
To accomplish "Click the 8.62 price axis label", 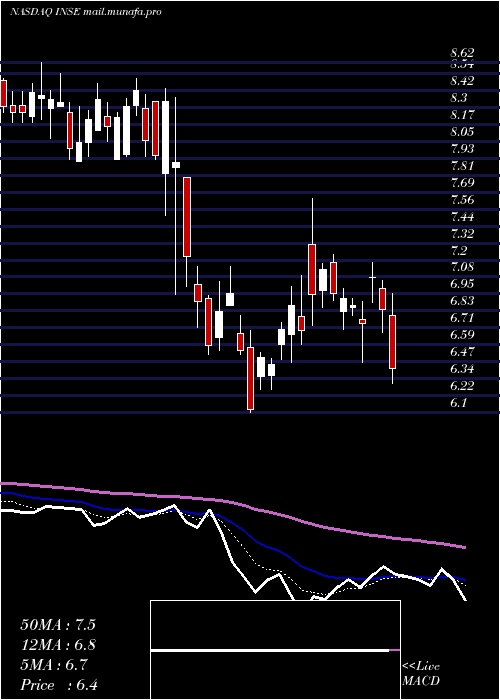I will click(462, 53).
